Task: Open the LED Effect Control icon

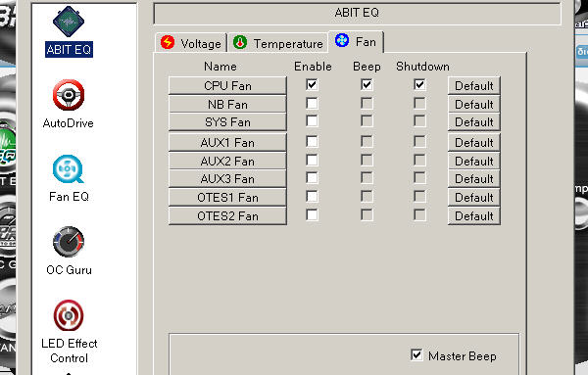Action: [x=69, y=315]
